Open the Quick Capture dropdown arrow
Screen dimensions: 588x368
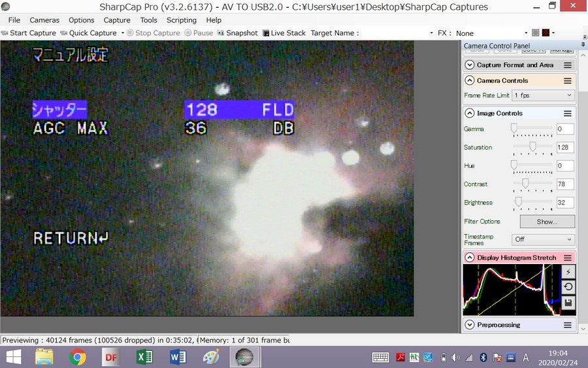tap(123, 33)
